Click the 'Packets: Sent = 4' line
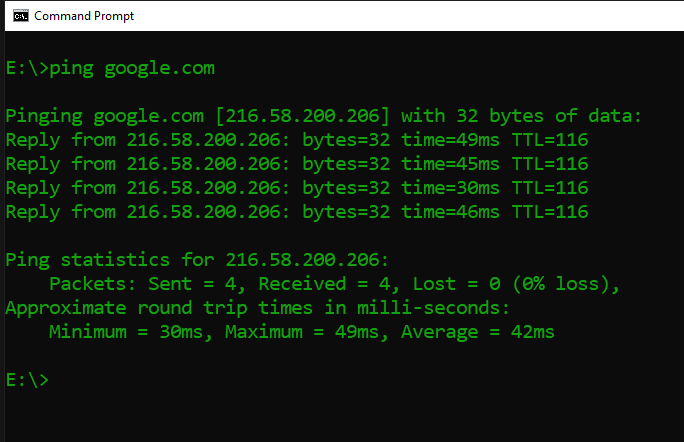This screenshot has height=442, width=684. click(x=334, y=284)
